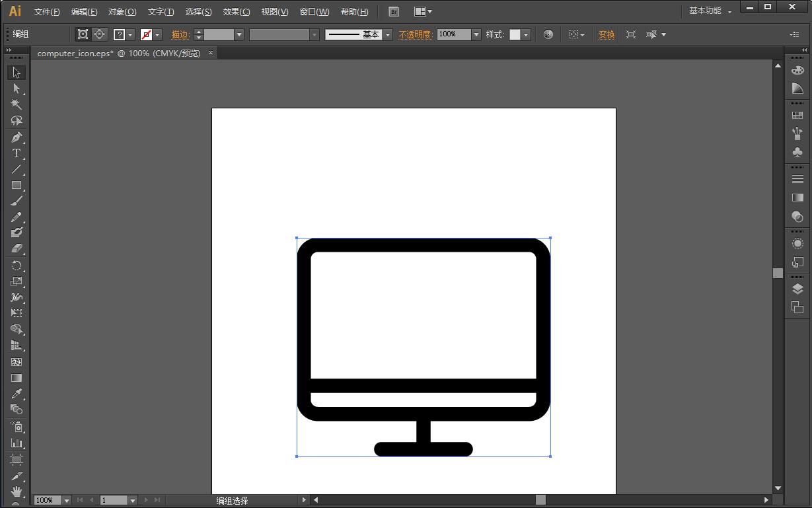Choose the Eyedropper tool
The width and height of the screenshot is (812, 508).
(x=17, y=394)
